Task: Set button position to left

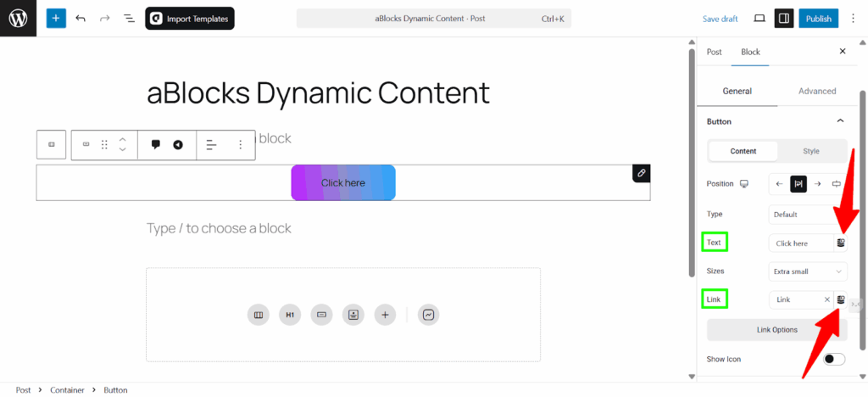Action: pos(780,184)
